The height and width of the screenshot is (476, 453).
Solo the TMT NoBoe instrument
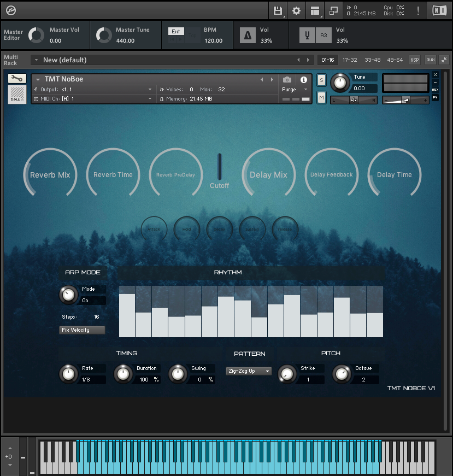coord(321,80)
